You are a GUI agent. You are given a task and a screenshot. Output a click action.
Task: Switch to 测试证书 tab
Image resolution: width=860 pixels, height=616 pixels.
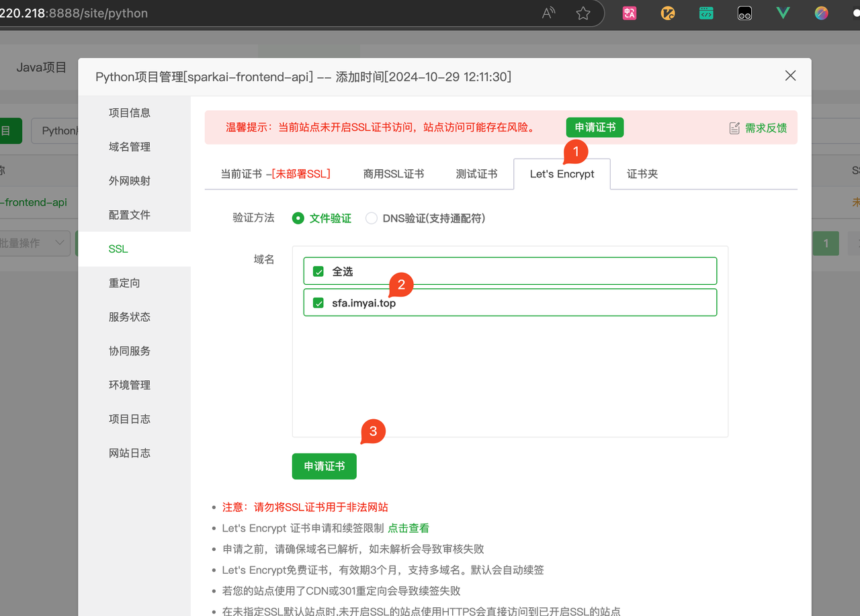point(477,174)
